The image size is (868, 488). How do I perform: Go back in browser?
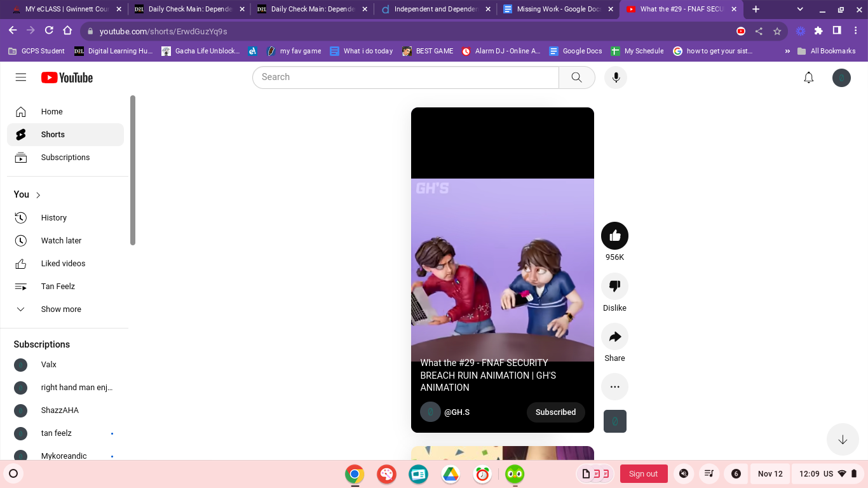coord(13,30)
